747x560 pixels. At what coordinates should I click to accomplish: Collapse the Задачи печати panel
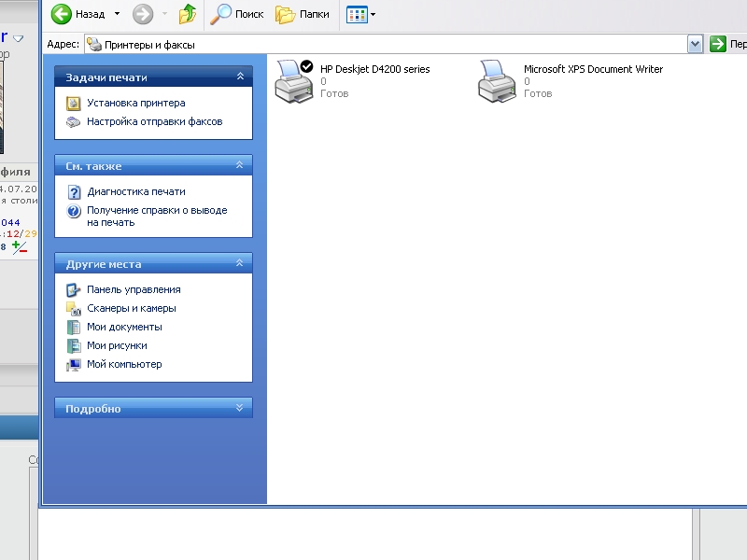(240, 77)
